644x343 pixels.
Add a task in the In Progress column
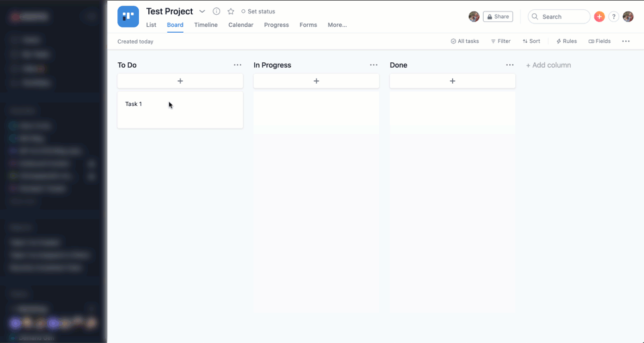pyautogui.click(x=316, y=81)
